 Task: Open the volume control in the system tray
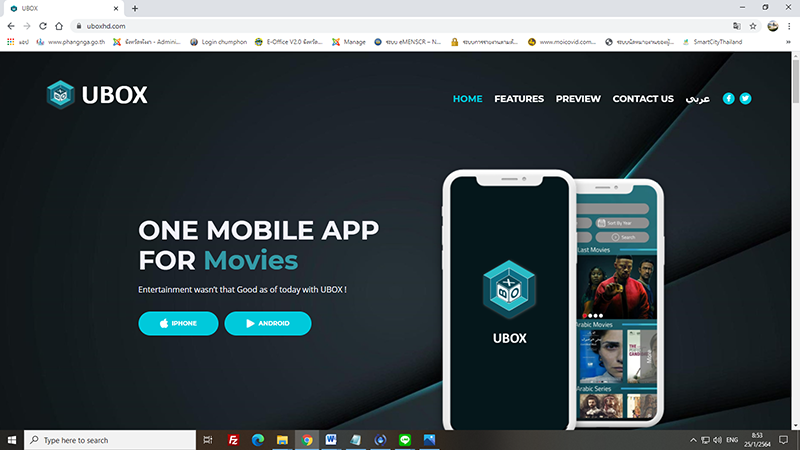click(718, 440)
